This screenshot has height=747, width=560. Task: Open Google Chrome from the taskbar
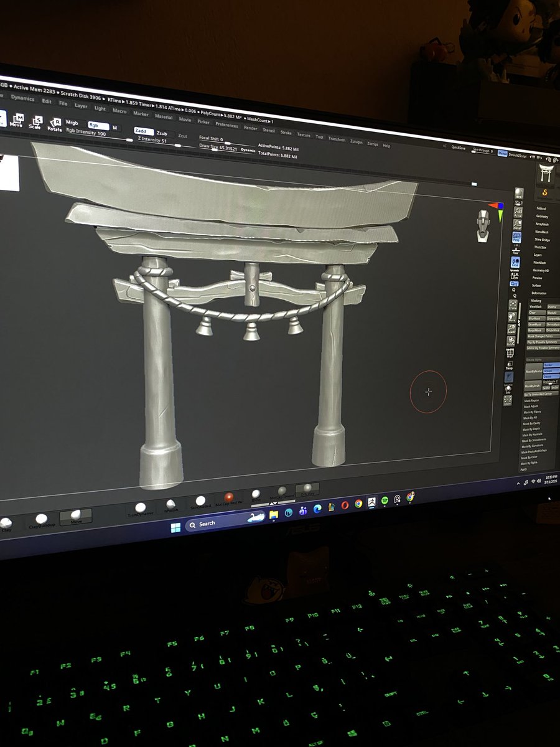pyautogui.click(x=358, y=504)
